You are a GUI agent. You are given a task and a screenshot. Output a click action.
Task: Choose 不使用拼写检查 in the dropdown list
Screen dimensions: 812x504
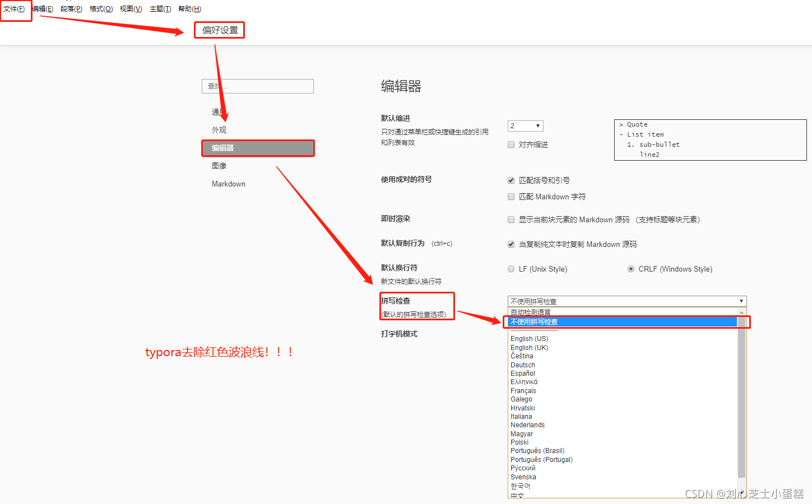[623, 321]
